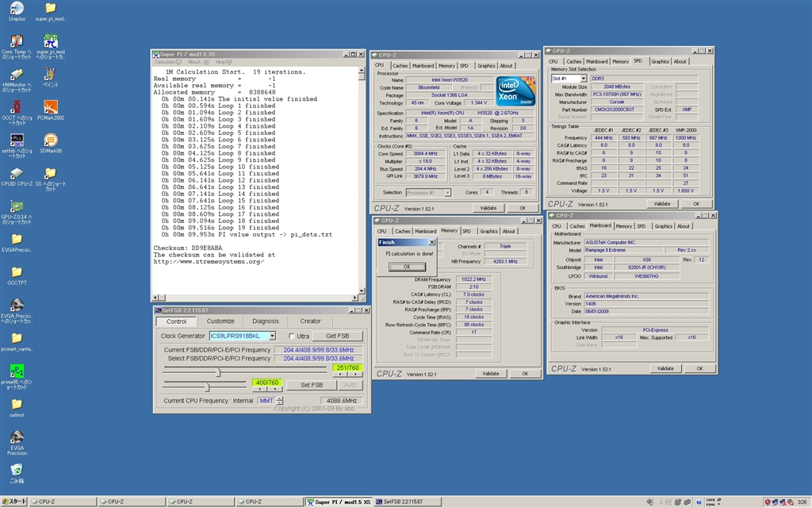
Task: Open the Calculate menu in Super PI
Action: click(x=167, y=62)
